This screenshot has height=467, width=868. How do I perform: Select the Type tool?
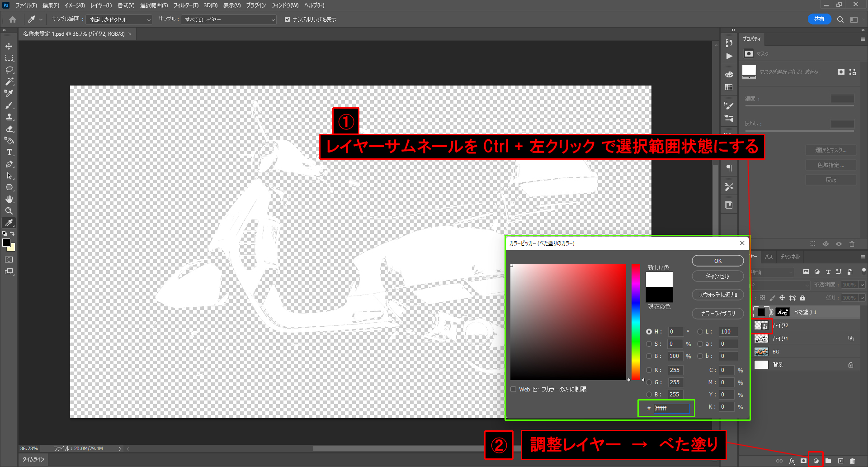(x=9, y=152)
